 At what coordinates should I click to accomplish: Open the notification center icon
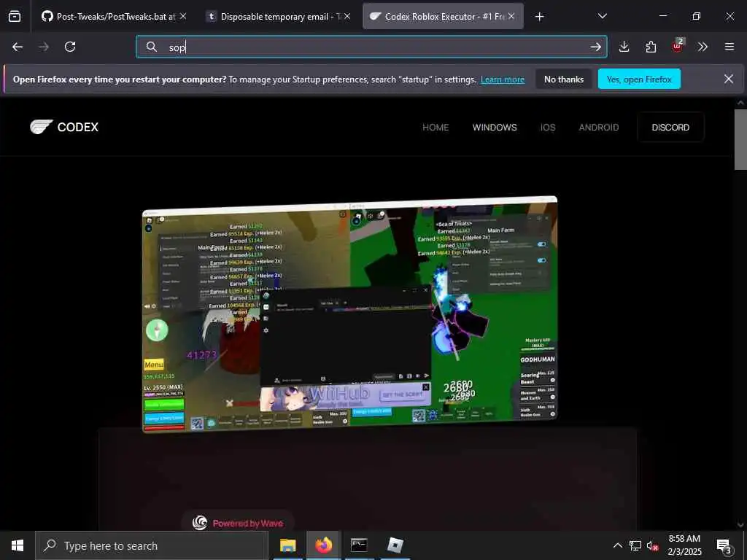[x=724, y=546]
